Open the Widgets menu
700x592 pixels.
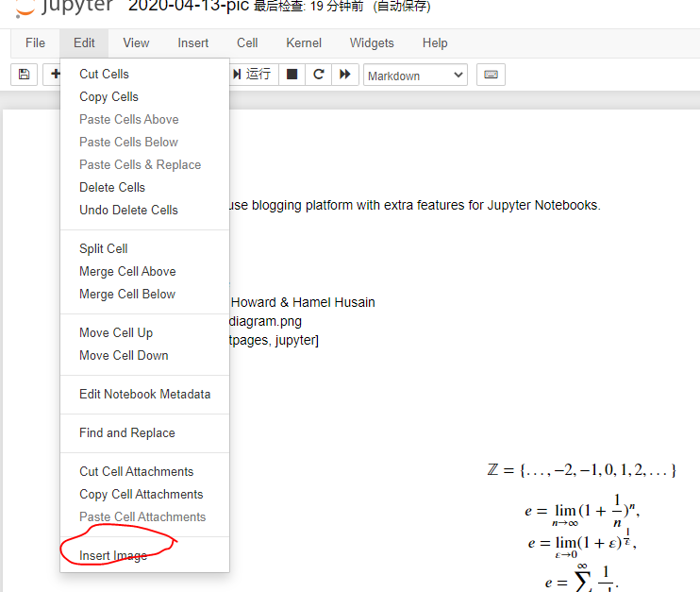(x=372, y=42)
